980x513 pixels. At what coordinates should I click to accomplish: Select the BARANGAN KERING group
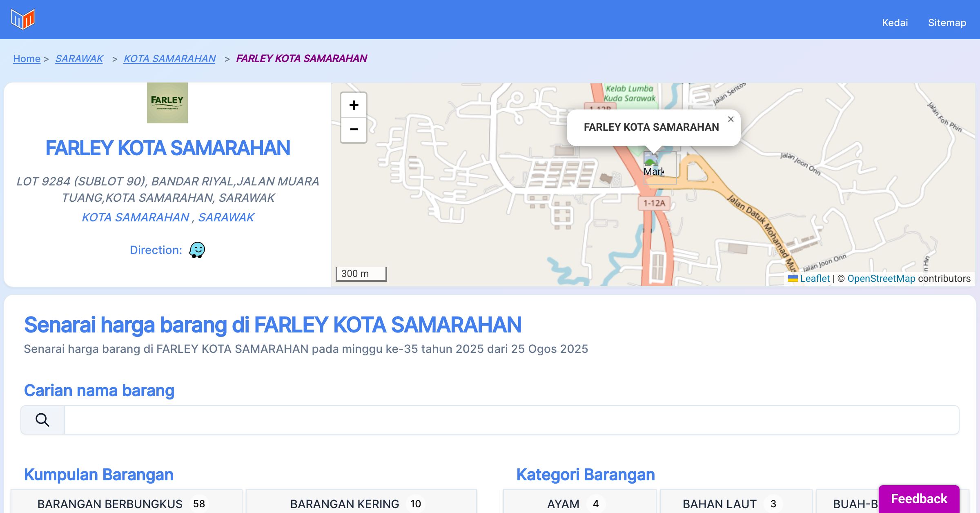(361, 504)
